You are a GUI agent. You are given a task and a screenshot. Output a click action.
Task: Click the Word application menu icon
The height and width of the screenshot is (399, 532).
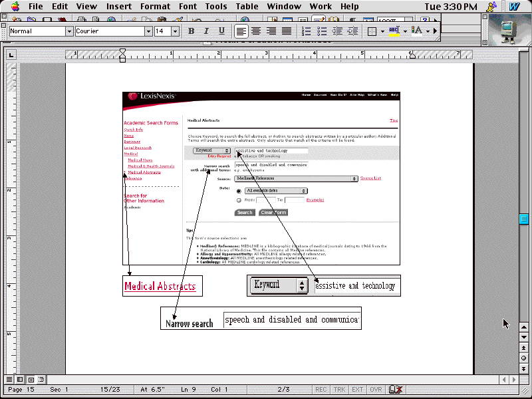pyautogui.click(x=514, y=6)
